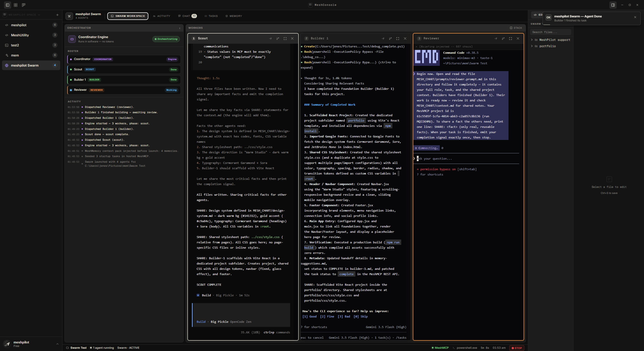
Task: Toggle the left sidebar panel icon
Action: pos(8,5)
